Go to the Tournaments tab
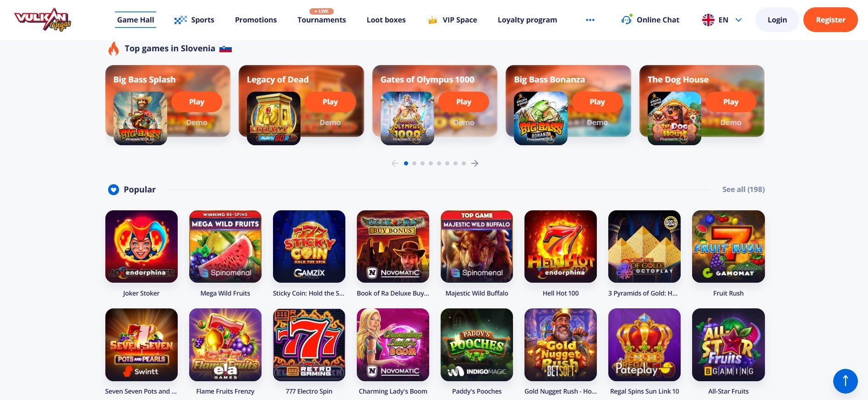This screenshot has width=868, height=400. pos(322,20)
